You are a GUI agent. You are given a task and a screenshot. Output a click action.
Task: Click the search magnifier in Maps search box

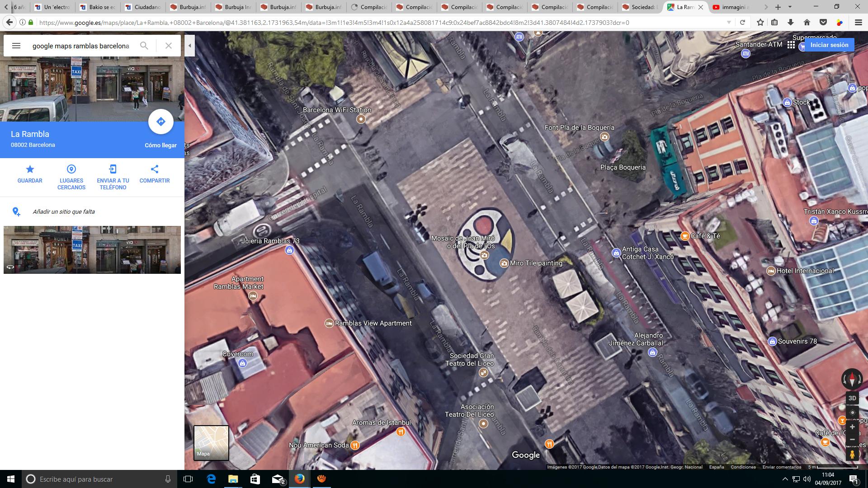144,46
